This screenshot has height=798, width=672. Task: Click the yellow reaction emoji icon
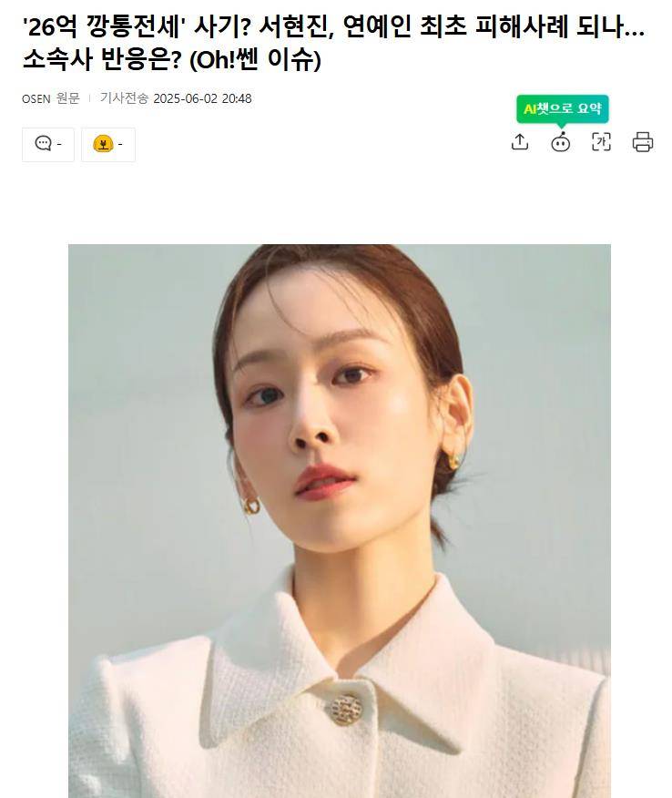pyautogui.click(x=103, y=144)
